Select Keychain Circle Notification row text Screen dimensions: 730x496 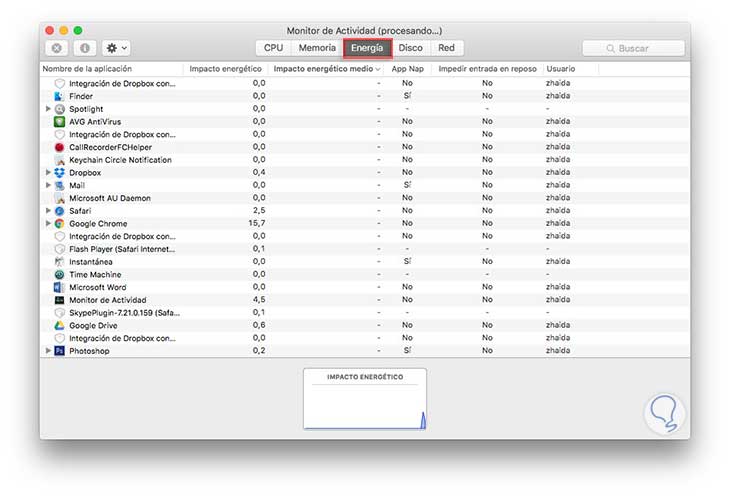120,160
